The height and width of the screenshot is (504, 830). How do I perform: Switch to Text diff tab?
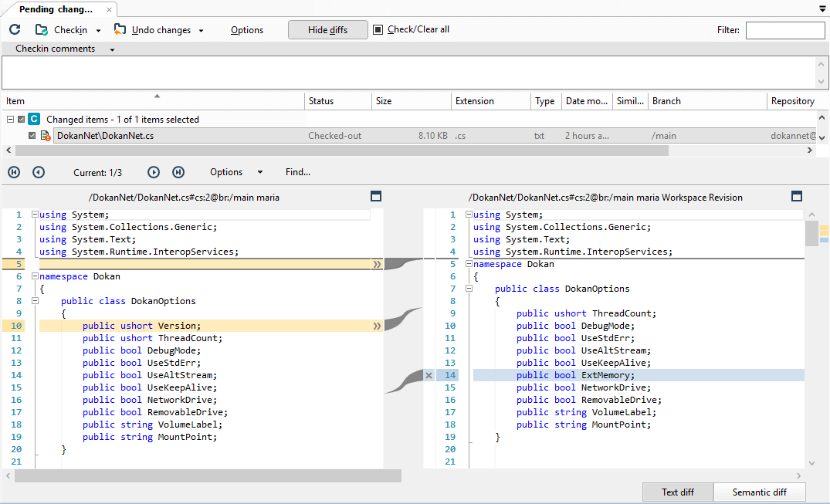click(x=678, y=492)
